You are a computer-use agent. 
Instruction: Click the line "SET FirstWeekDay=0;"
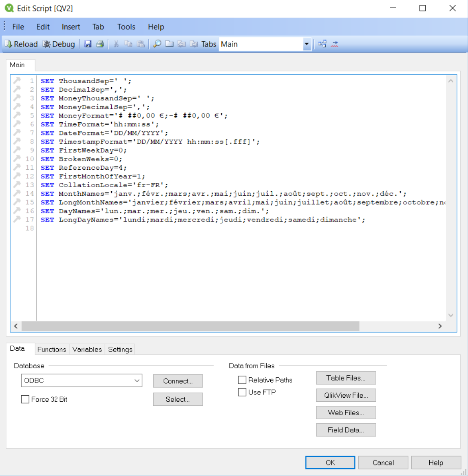tap(84, 150)
